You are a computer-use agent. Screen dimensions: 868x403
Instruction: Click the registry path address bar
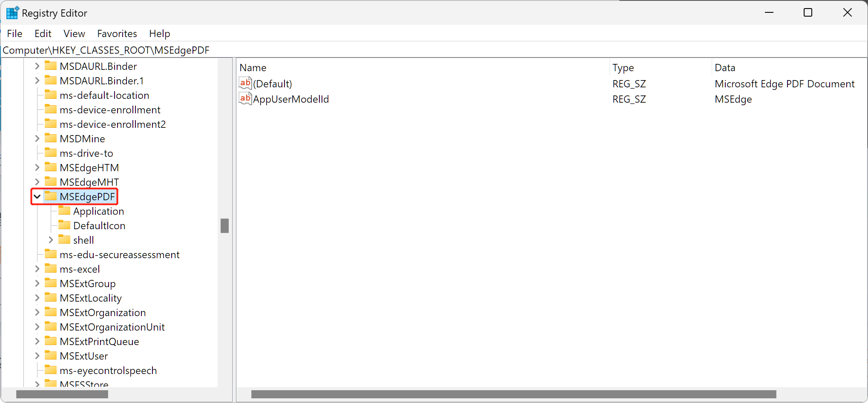434,50
